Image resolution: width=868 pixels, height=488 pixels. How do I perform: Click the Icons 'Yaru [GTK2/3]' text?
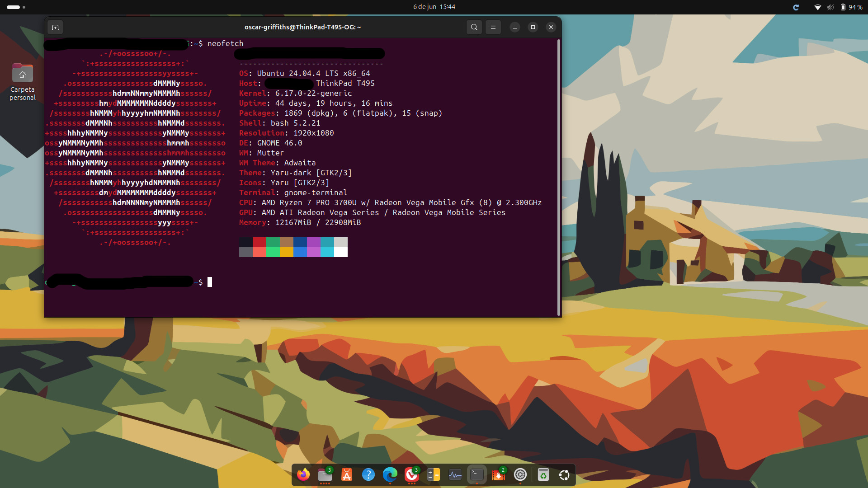click(300, 183)
